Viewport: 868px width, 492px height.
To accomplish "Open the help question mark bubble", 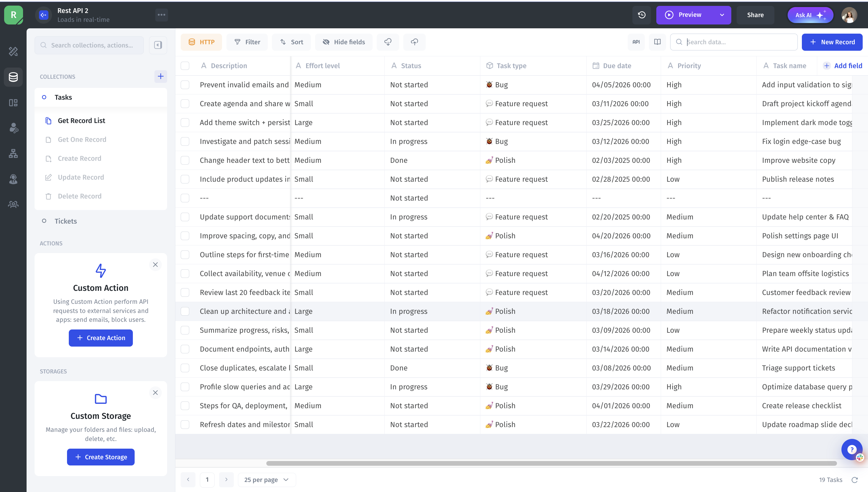I will click(851, 449).
